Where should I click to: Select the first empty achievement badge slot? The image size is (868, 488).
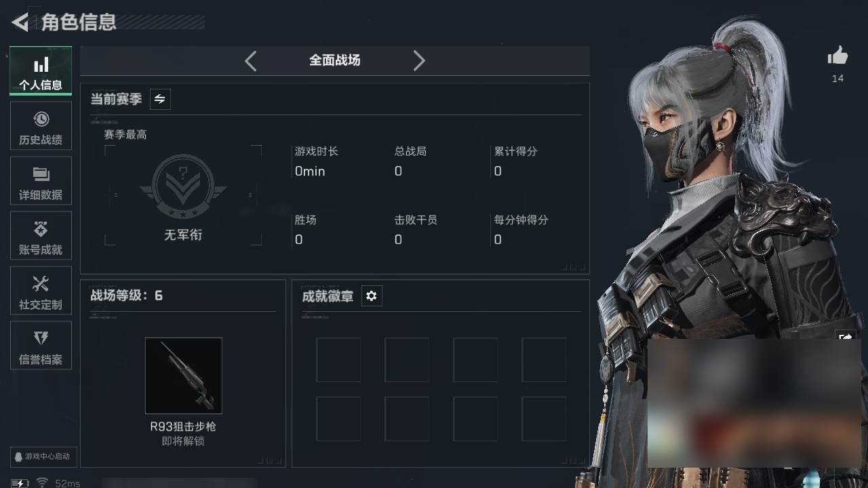point(338,360)
